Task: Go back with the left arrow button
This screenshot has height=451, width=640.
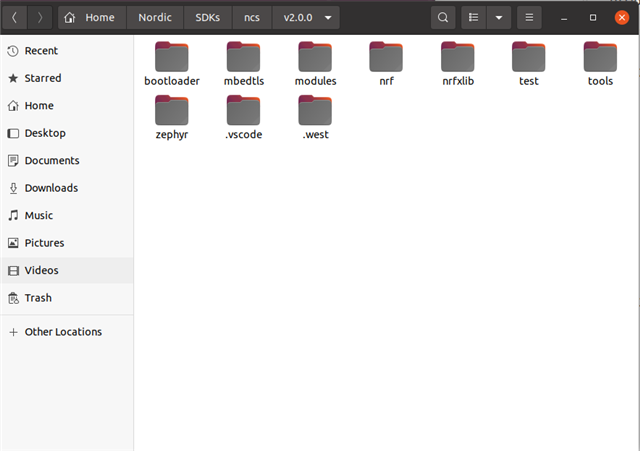Action: click(15, 18)
